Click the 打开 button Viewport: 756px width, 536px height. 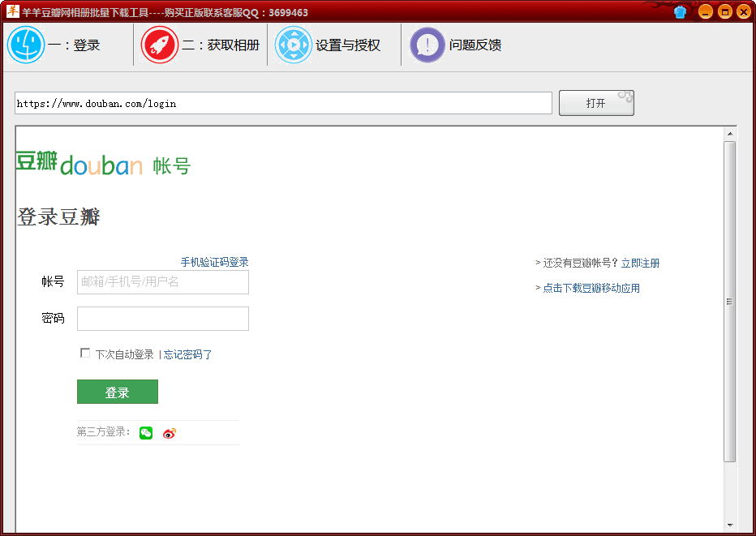pos(596,103)
